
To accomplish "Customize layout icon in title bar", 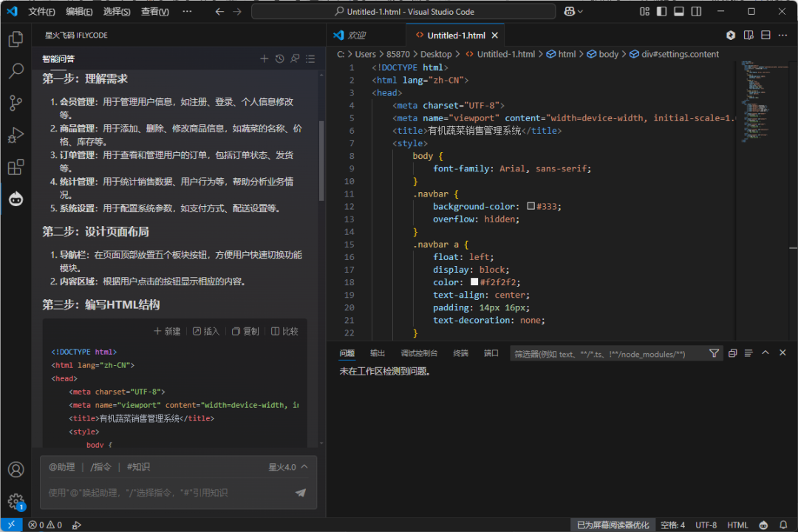I will [x=644, y=11].
